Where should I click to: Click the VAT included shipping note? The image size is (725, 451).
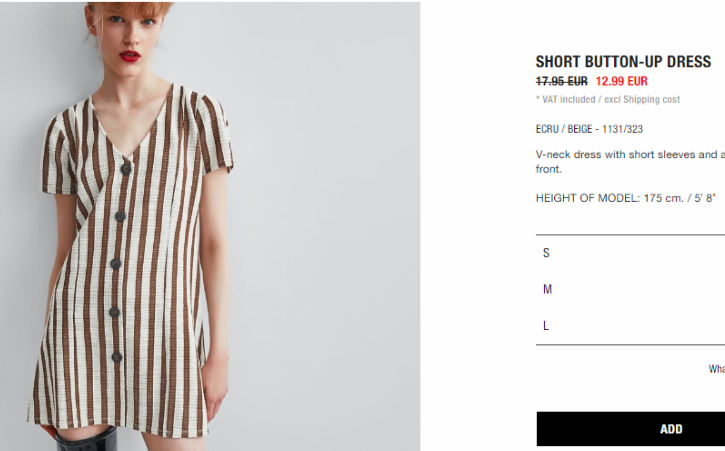tap(608, 99)
